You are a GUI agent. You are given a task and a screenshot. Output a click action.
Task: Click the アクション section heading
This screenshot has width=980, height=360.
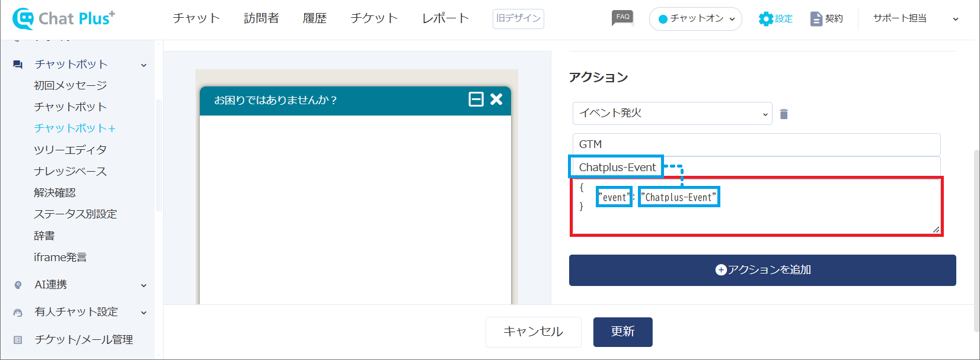(x=599, y=78)
